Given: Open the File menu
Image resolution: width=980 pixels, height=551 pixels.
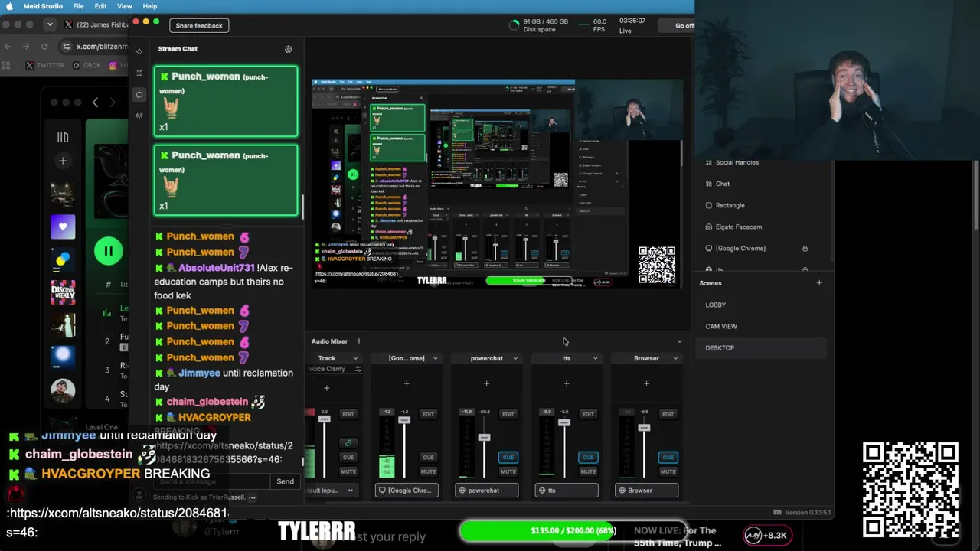Looking at the screenshot, I should (x=79, y=6).
